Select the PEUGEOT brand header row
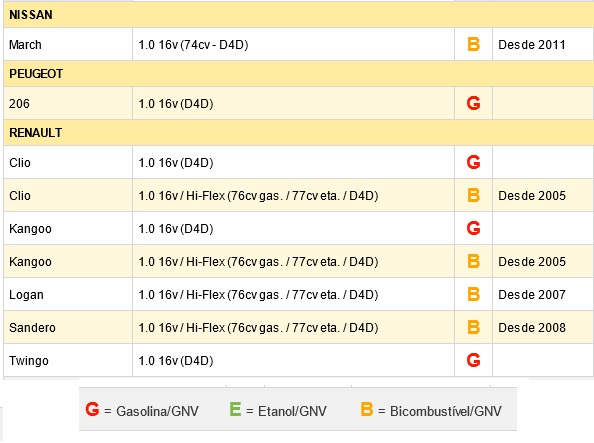This screenshot has width=594, height=443. 299,74
